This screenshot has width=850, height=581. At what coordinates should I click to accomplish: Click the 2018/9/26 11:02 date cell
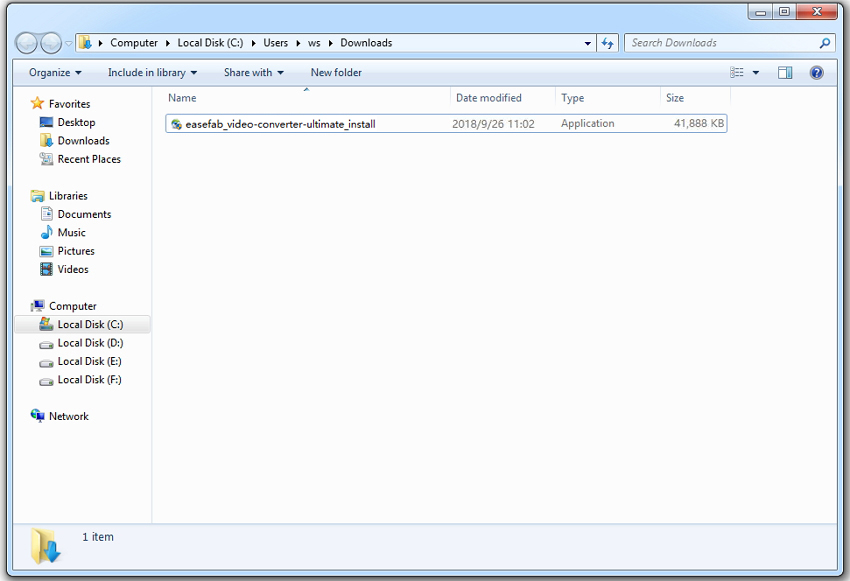[493, 124]
